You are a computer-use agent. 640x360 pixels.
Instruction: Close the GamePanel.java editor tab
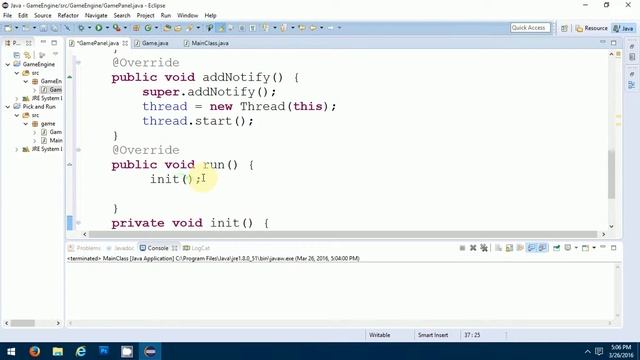pos(125,43)
